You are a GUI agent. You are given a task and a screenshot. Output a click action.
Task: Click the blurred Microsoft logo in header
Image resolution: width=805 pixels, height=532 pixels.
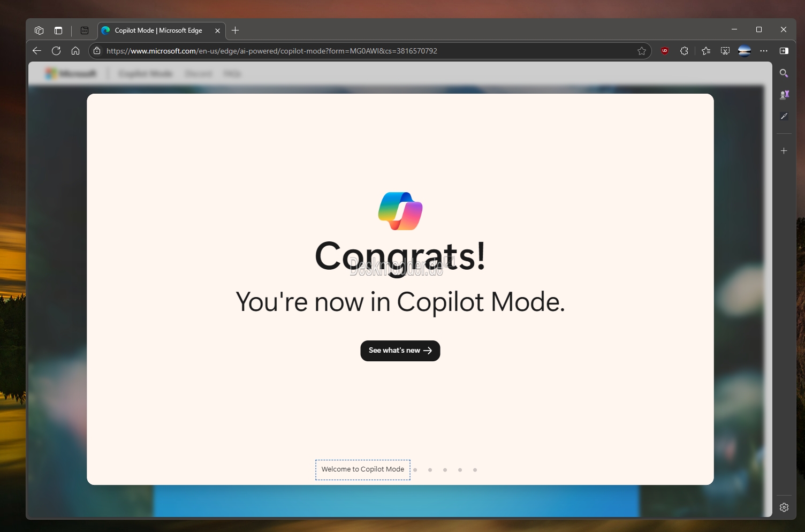click(71, 74)
